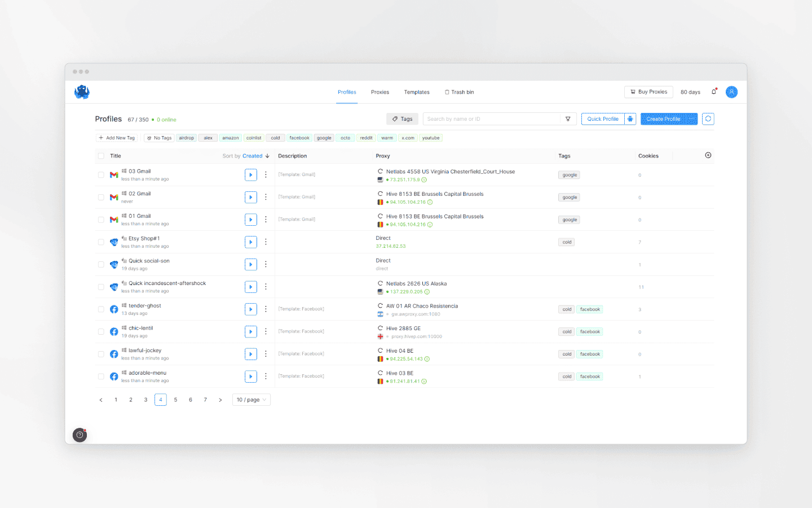Click the Octo Browser logo icon
Screen dimensions: 812x508
click(x=82, y=92)
